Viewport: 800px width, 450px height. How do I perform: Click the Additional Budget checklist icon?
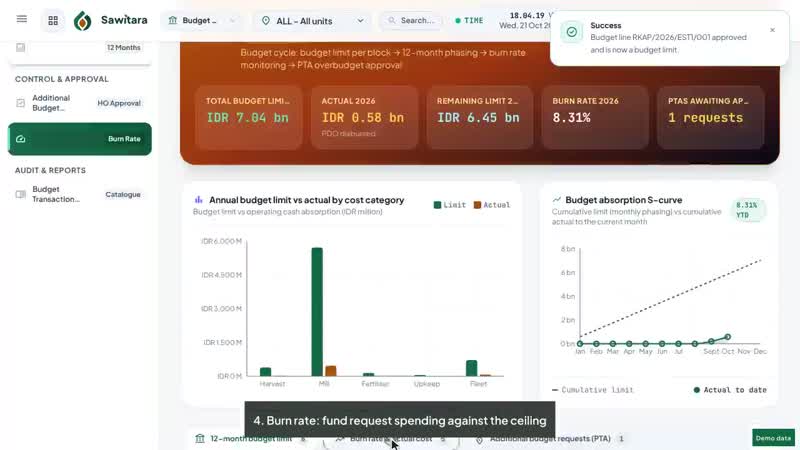point(20,103)
